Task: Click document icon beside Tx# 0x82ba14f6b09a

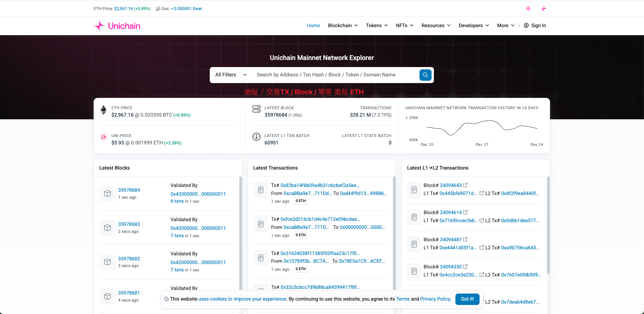Action: 261,190
